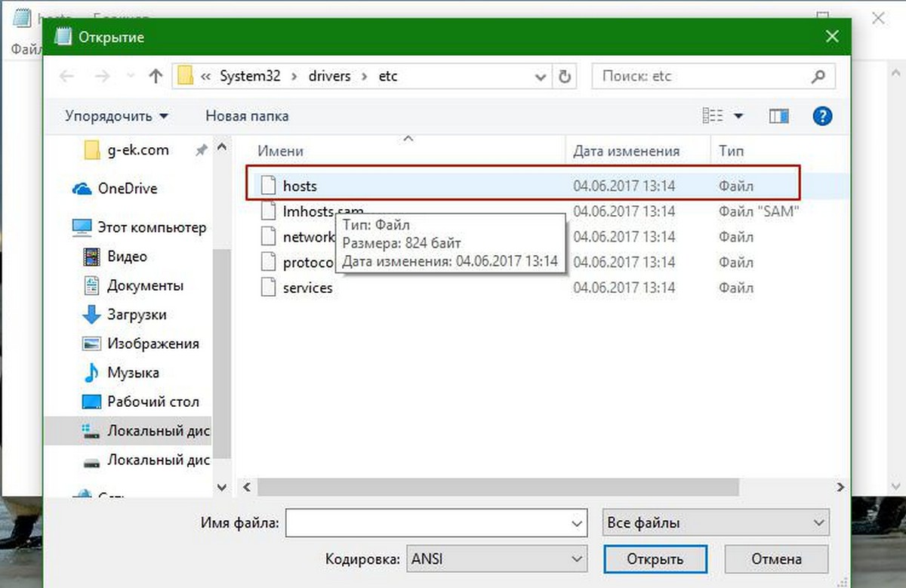Select System32 in the path
Image resolution: width=906 pixels, height=588 pixels.
[x=250, y=76]
